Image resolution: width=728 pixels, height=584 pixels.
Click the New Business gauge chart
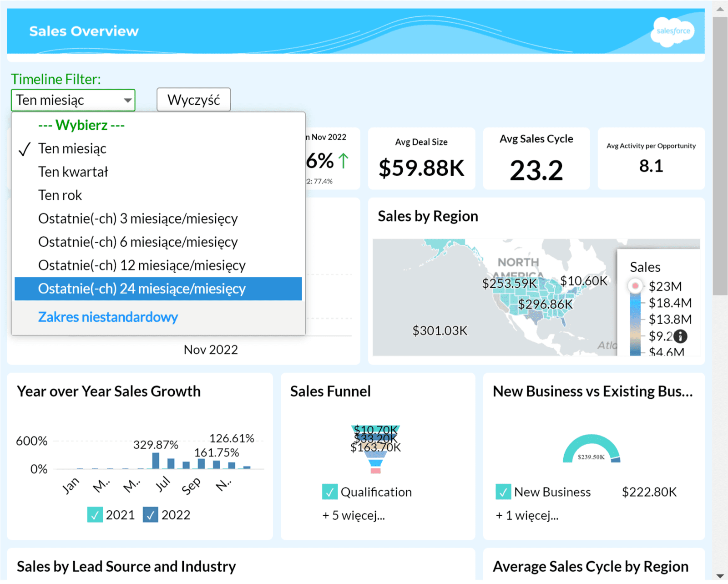[x=591, y=449]
